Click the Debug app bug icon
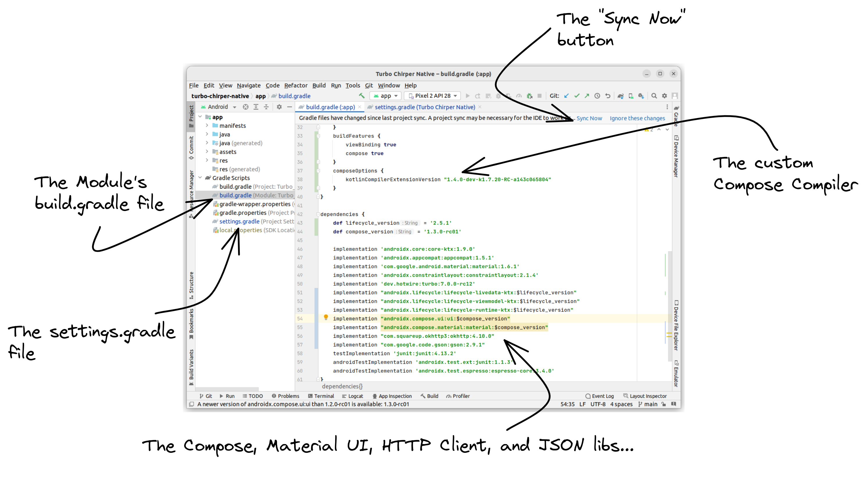 pos(498,96)
